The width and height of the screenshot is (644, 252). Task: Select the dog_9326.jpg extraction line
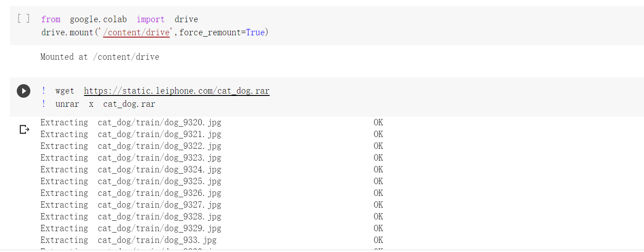pyautogui.click(x=212, y=193)
